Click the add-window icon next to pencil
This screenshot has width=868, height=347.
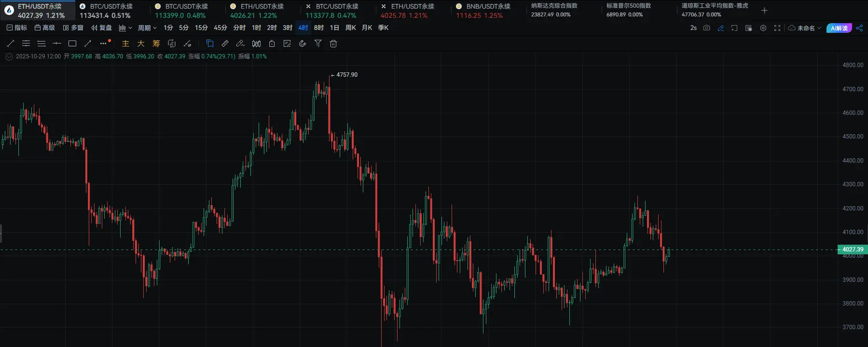click(x=734, y=28)
